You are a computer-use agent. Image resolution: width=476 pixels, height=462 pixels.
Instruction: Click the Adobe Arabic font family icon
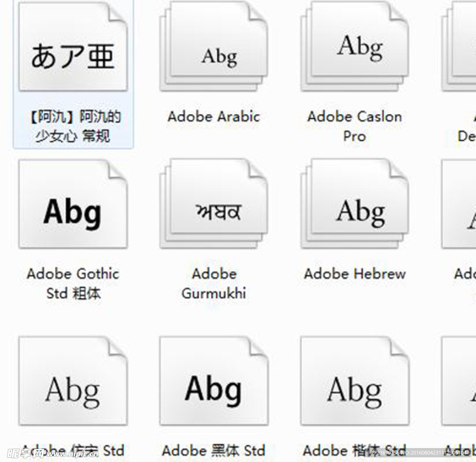[x=214, y=49]
